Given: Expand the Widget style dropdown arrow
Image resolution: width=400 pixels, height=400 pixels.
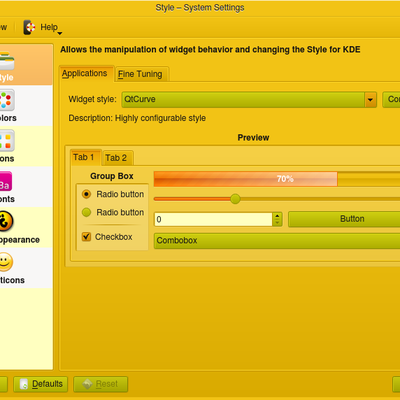Looking at the screenshot, I should point(370,100).
